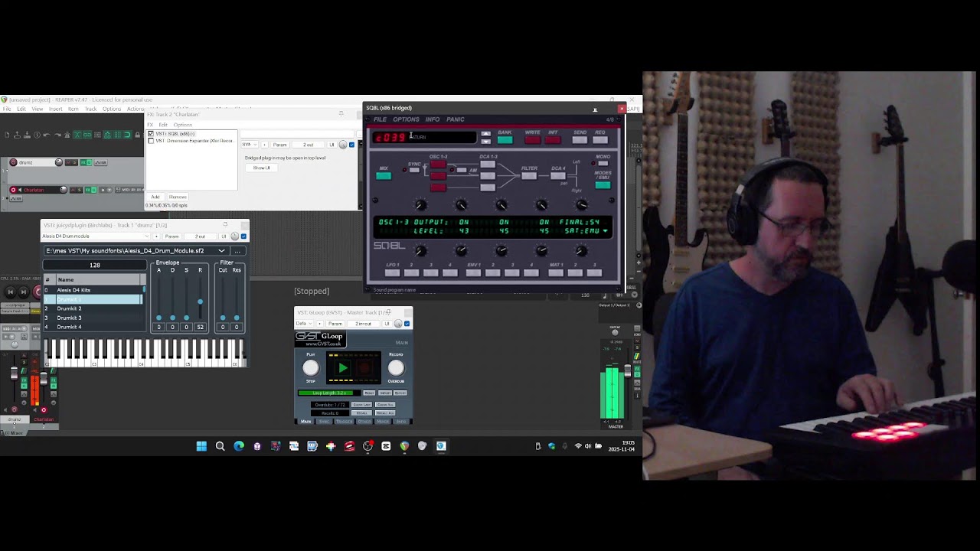Screen dimensions: 980x551
Task: Toggle the AM switch in SQ8L
Action: pyautogui.click(x=462, y=170)
